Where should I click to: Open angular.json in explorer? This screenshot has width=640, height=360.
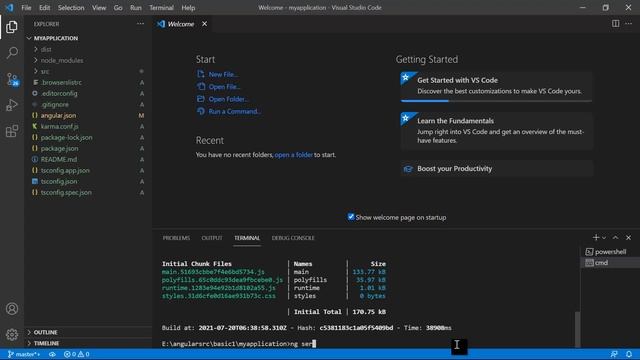pyautogui.click(x=58, y=116)
